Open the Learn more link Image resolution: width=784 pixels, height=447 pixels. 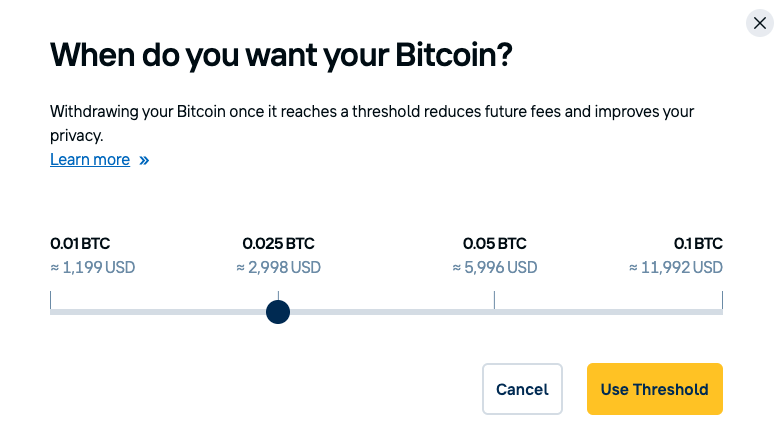point(90,160)
